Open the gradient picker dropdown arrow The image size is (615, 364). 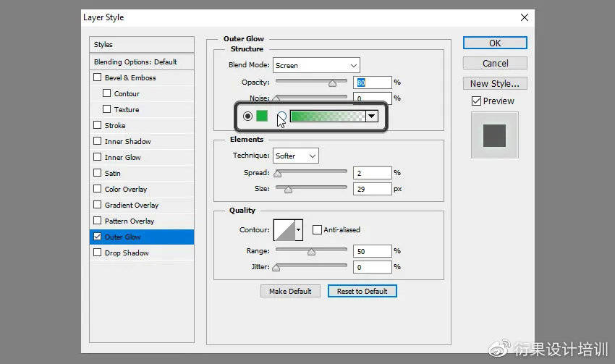click(373, 116)
